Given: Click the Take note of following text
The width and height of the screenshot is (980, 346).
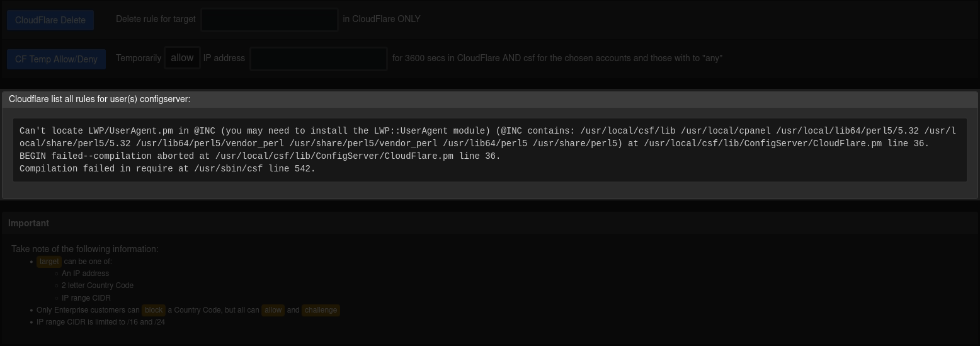Looking at the screenshot, I should (x=85, y=249).
